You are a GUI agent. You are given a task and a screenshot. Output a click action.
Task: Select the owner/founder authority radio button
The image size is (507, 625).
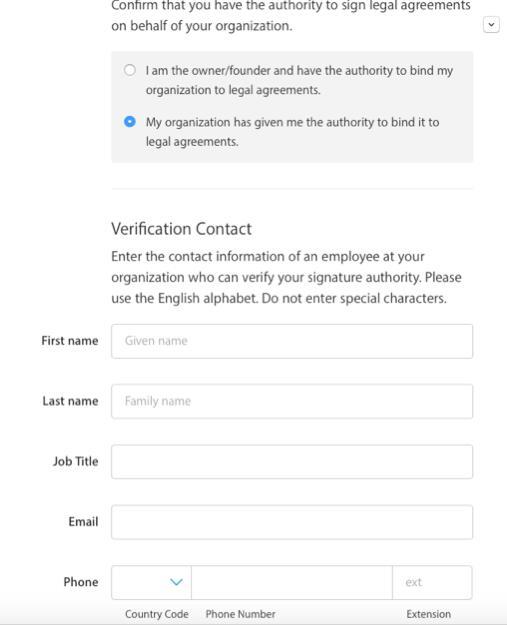(x=130, y=70)
